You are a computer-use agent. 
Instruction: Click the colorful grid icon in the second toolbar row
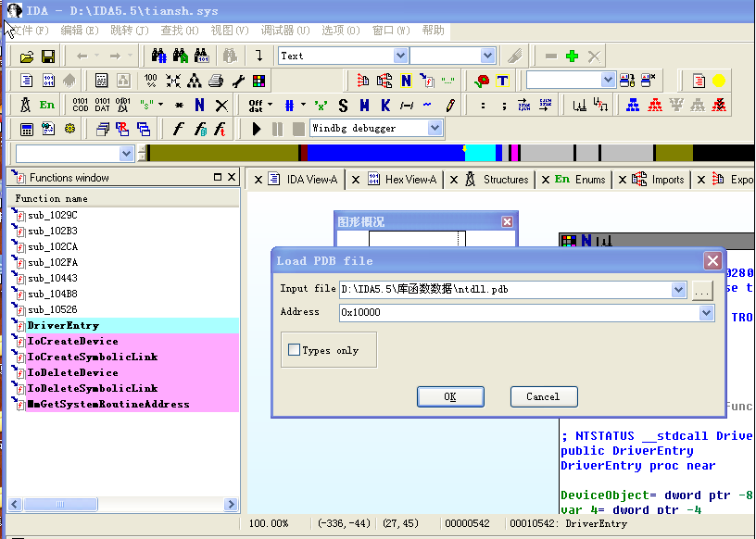[258, 81]
